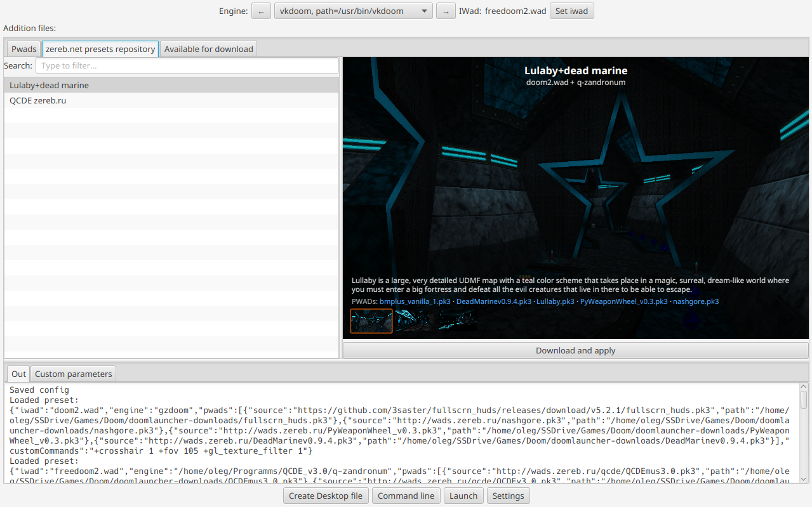The height and width of the screenshot is (507, 812).
Task: Click the 'Lulaby+dead marine' preview title
Action: (575, 70)
